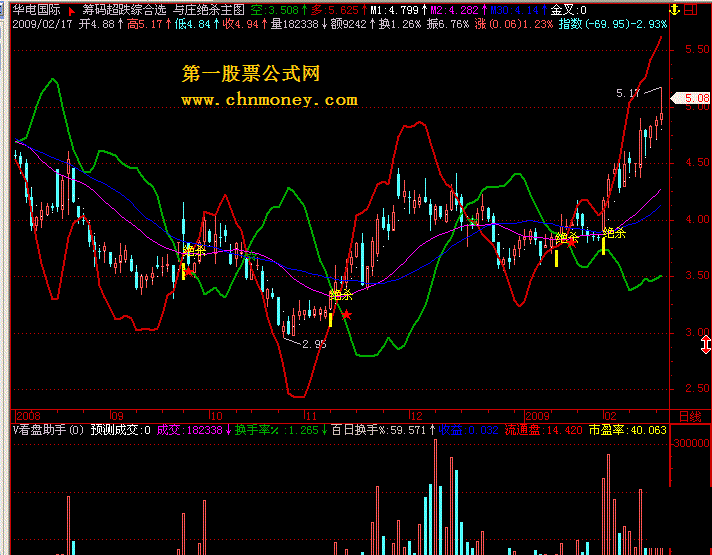The width and height of the screenshot is (712, 555).
Task: Click the 10 month marker on time axis
Action: (x=216, y=416)
